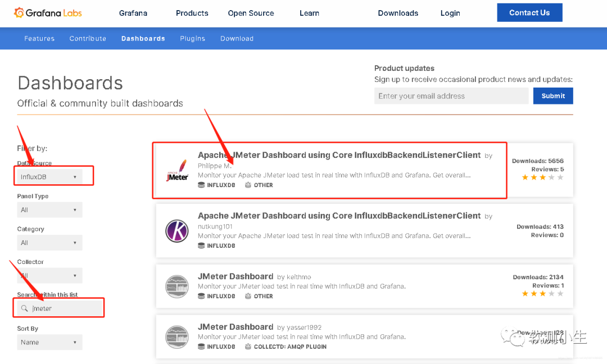
Task: Click the Submit button
Action: 553,96
